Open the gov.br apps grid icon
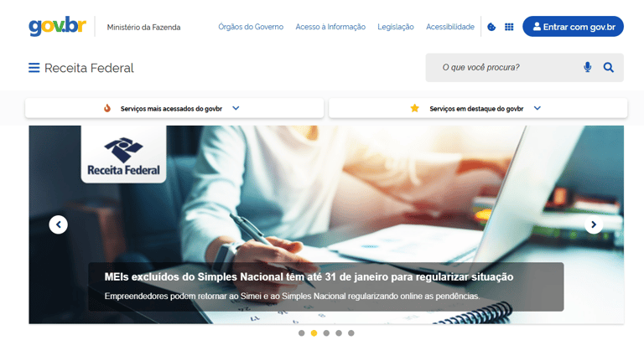This screenshot has width=644, height=361. 509,27
